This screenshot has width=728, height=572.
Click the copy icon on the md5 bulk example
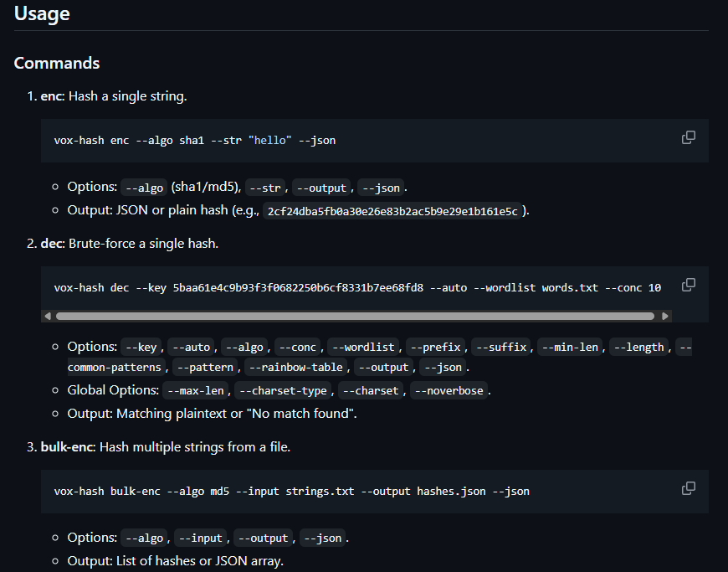688,488
